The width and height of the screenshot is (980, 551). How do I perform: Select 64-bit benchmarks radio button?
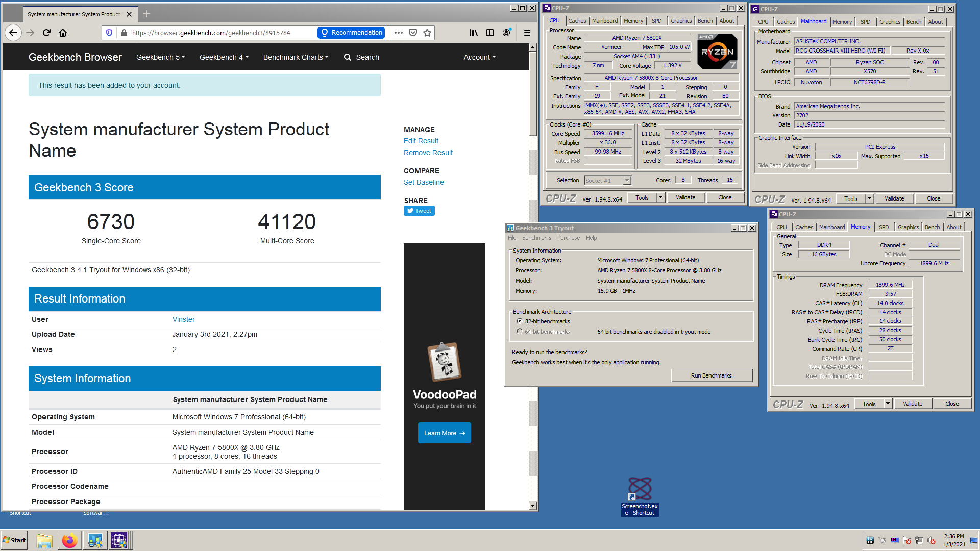[519, 332]
